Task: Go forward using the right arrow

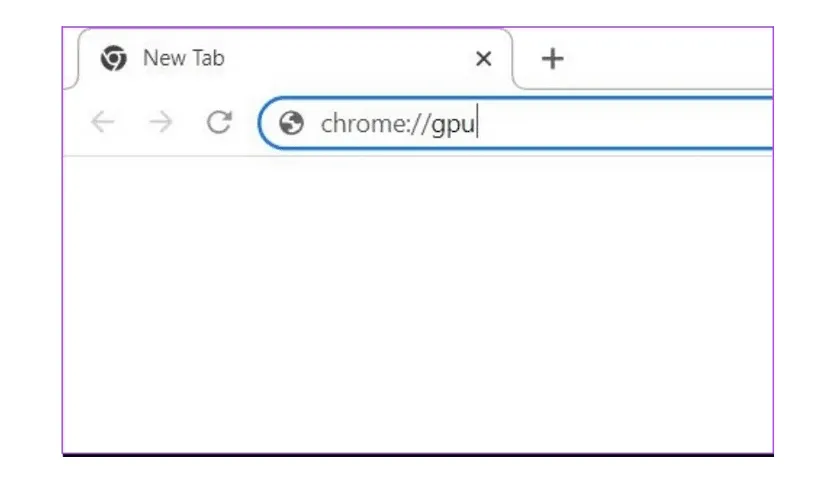Action: tap(160, 123)
